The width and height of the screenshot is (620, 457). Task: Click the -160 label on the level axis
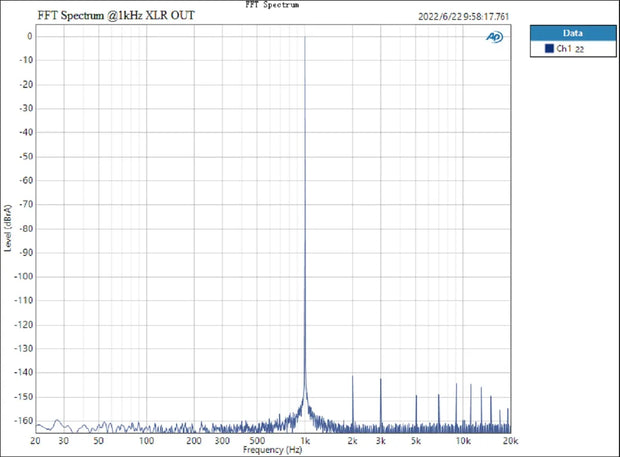[x=24, y=420]
